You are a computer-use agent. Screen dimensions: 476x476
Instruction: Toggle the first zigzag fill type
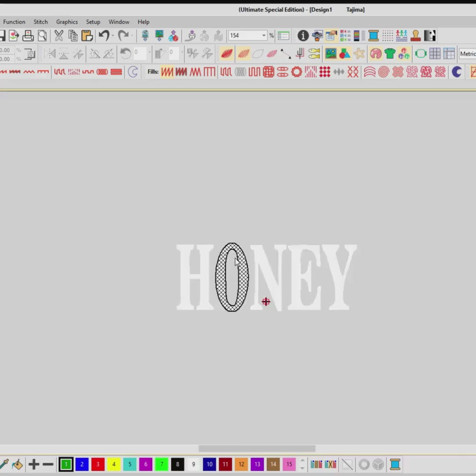(167, 72)
